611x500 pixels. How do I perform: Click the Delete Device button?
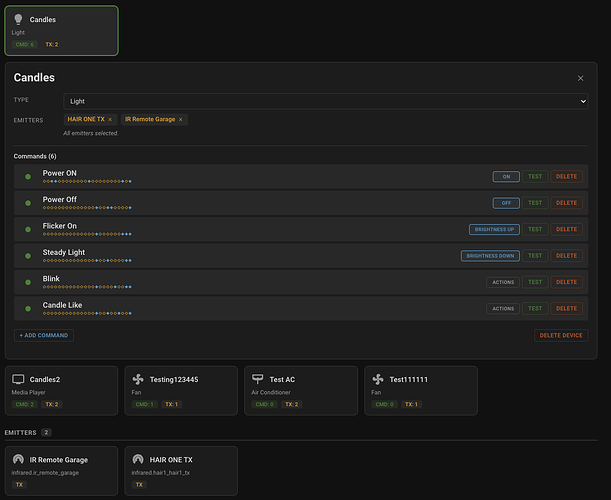[561, 335]
